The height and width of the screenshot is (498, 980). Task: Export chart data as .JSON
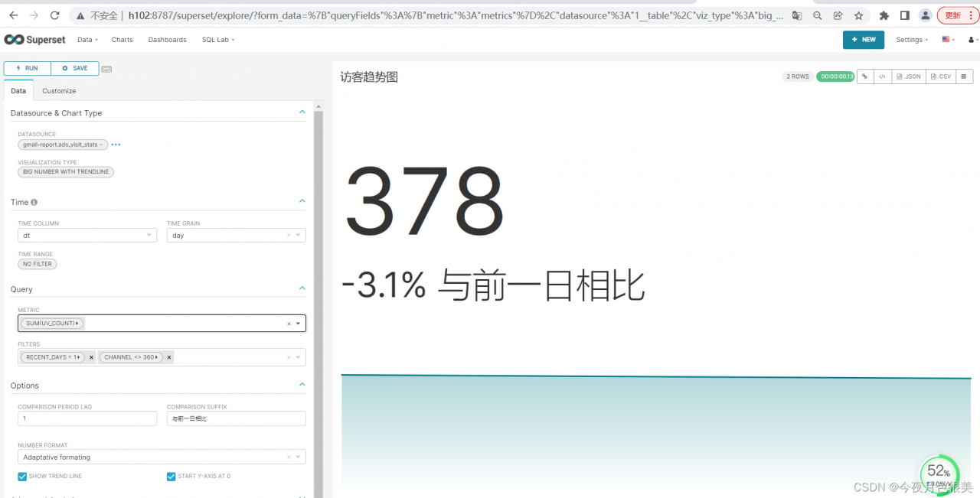(908, 76)
